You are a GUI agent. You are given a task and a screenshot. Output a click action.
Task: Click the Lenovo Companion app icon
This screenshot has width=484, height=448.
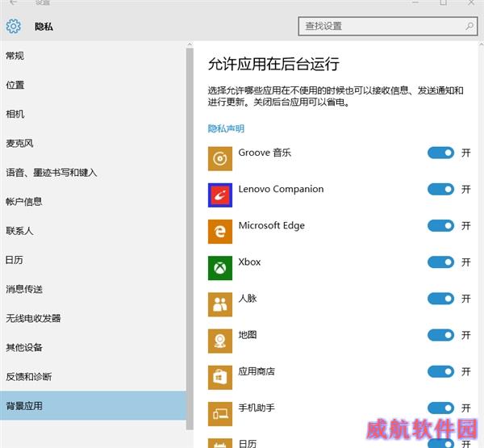[x=220, y=195]
